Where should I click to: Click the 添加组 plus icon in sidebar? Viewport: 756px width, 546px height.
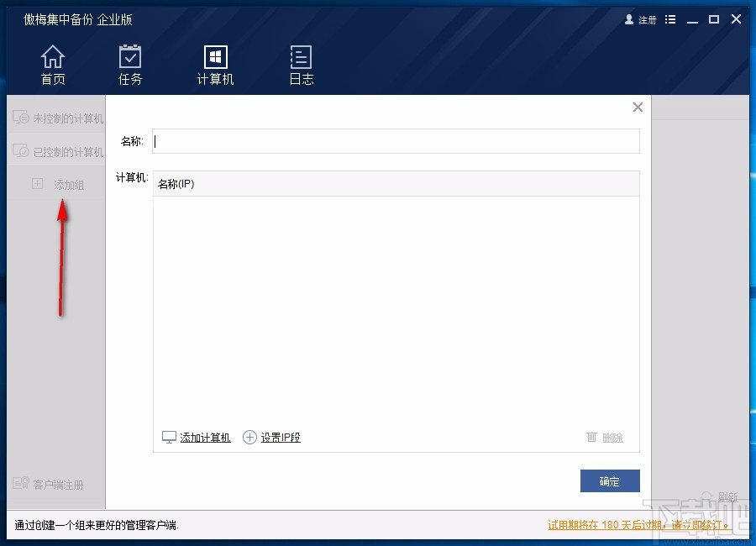tap(37, 184)
